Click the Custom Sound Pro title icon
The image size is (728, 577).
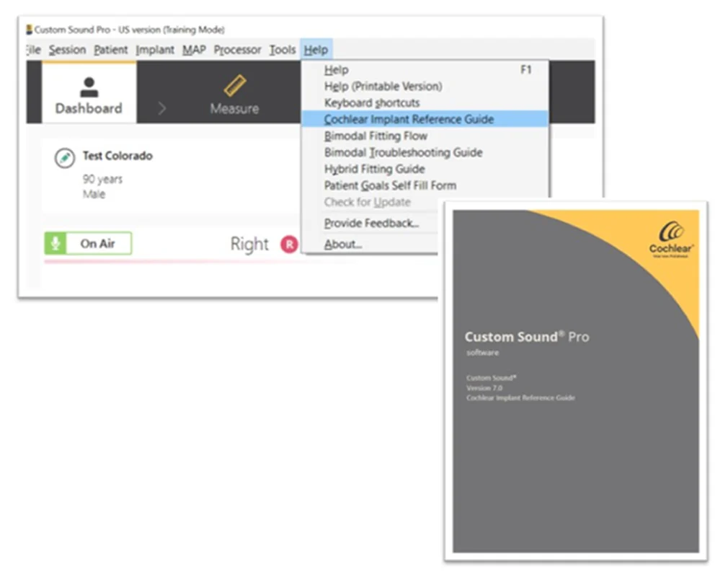pos(29,30)
